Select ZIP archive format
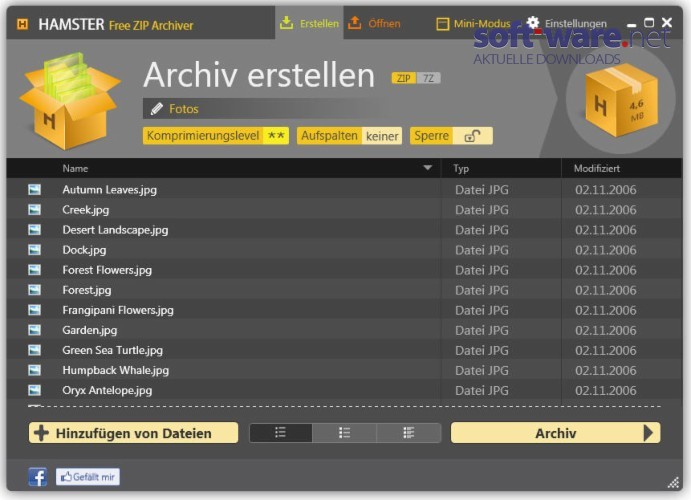The width and height of the screenshot is (691, 500). (x=404, y=78)
